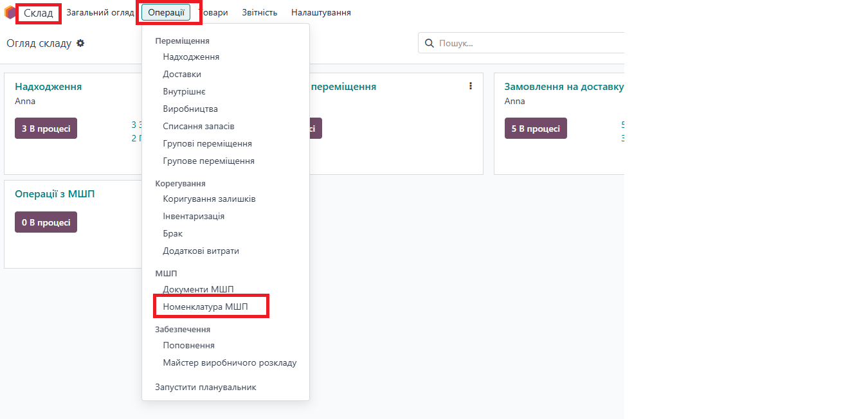The width and height of the screenshot is (868, 419).
Task: Open the Операції dropdown menu
Action: pyautogui.click(x=166, y=12)
